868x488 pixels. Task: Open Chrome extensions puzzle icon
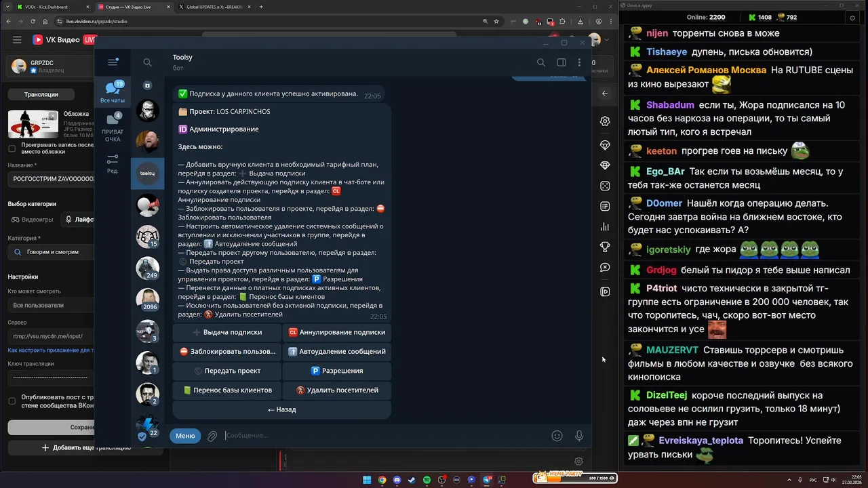click(562, 21)
